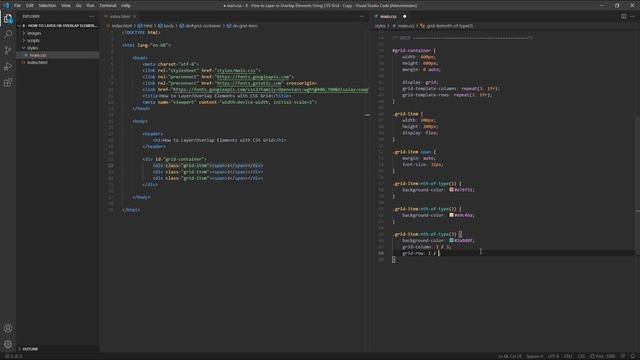Select index.html in the Explorer tree
640x360 pixels.
37,62
